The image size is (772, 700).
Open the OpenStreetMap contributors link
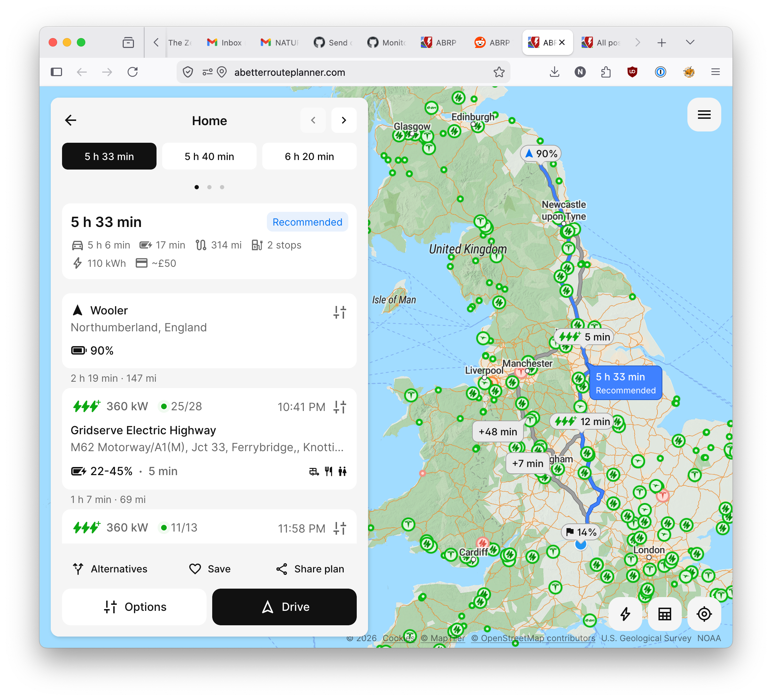[533, 638]
